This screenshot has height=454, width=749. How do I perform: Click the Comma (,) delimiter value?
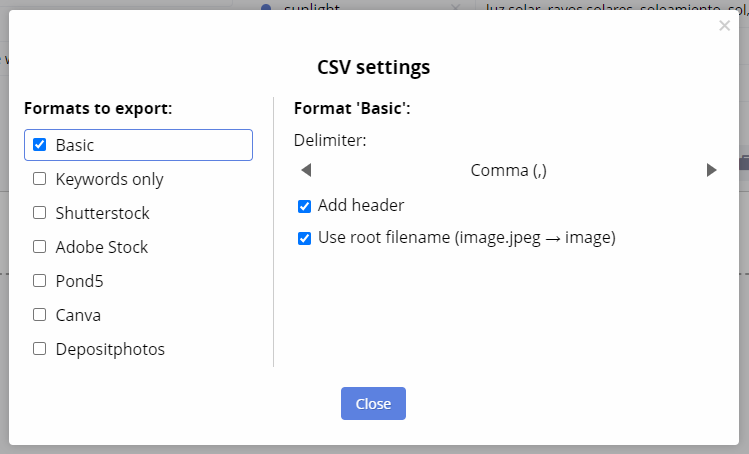pyautogui.click(x=508, y=171)
